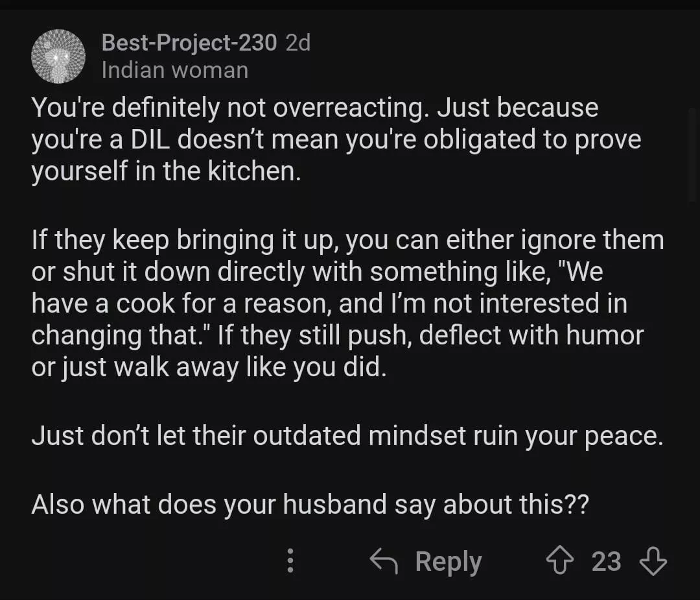The height and width of the screenshot is (600, 700).
Task: Click the line "yourself in the kitchen."
Action: tap(167, 172)
